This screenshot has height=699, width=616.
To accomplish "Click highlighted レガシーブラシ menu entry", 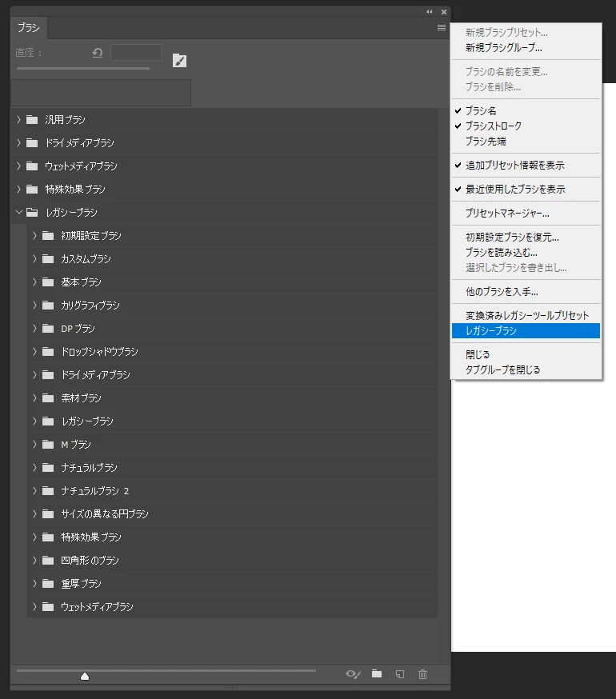I will point(526,331).
